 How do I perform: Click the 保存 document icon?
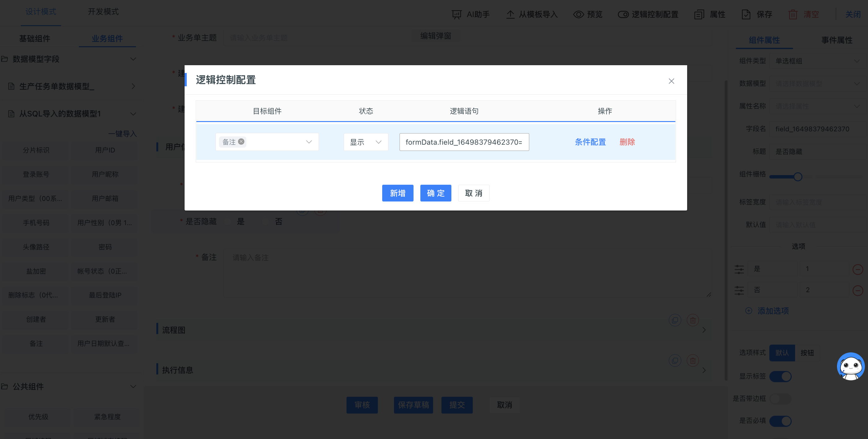746,15
